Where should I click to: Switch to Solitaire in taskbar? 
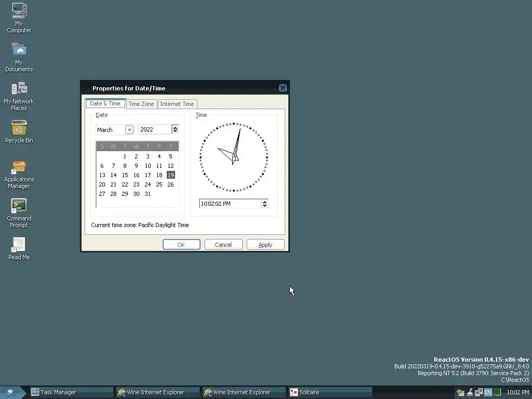330,393
